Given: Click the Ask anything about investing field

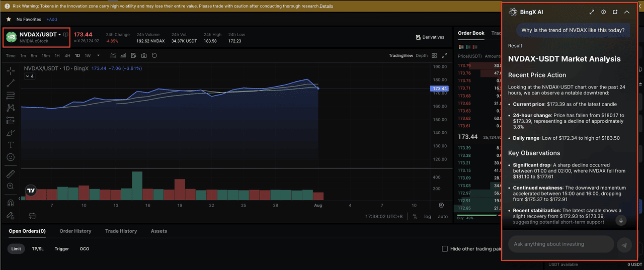Looking at the screenshot, I should tap(561, 244).
